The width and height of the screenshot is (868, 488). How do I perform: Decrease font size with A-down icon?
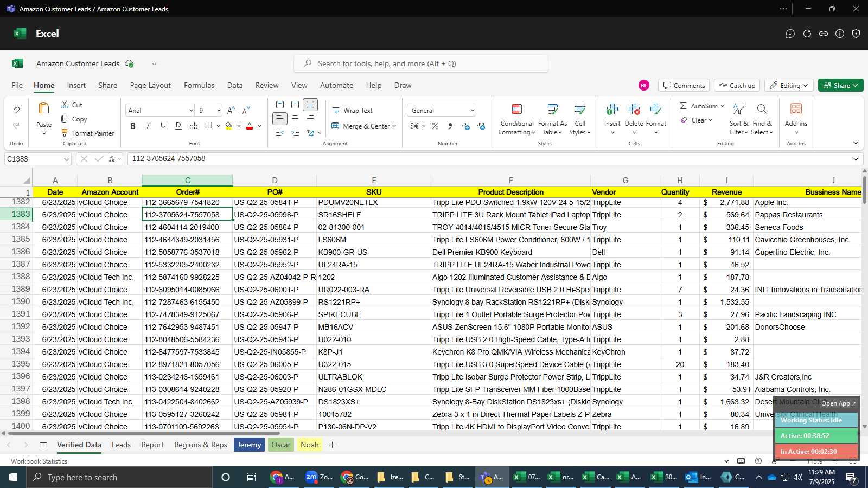[246, 110]
